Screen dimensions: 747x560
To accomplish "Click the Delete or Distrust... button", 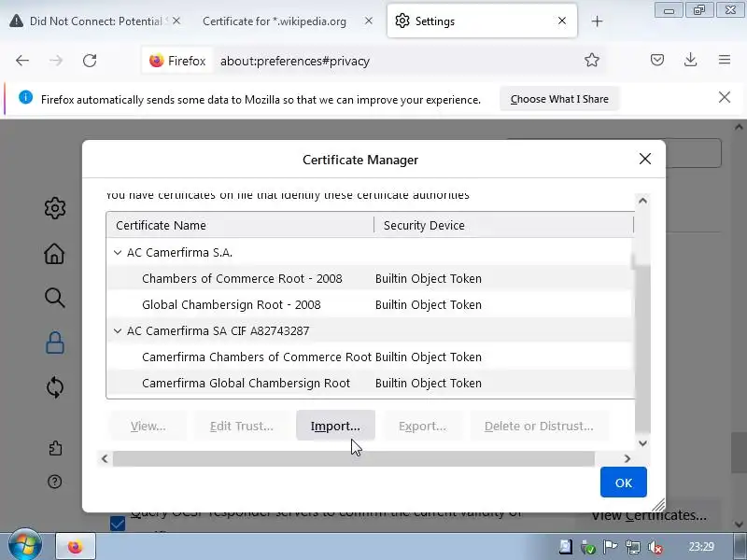I will [x=539, y=426].
